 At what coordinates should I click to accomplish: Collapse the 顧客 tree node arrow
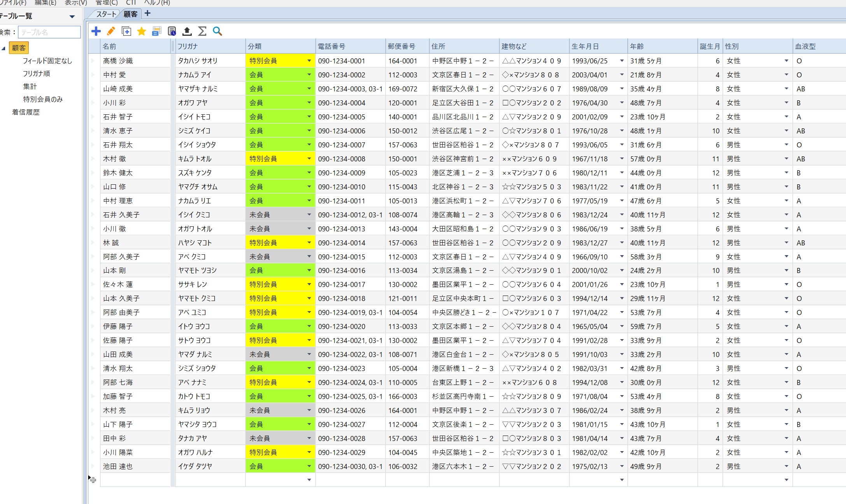point(4,48)
